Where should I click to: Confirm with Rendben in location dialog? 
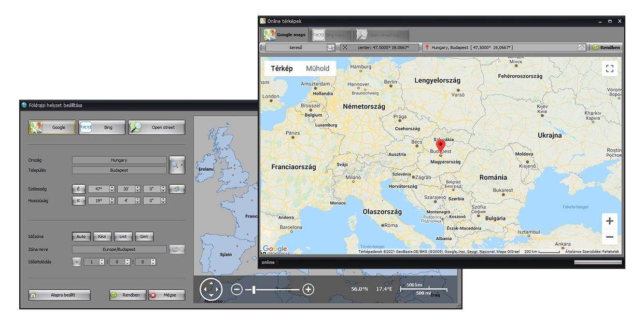point(128,295)
